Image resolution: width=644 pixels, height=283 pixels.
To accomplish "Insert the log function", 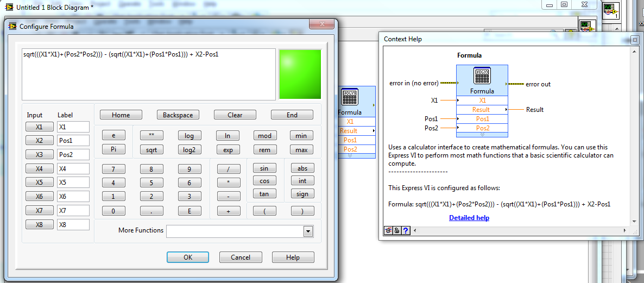I will [x=190, y=136].
